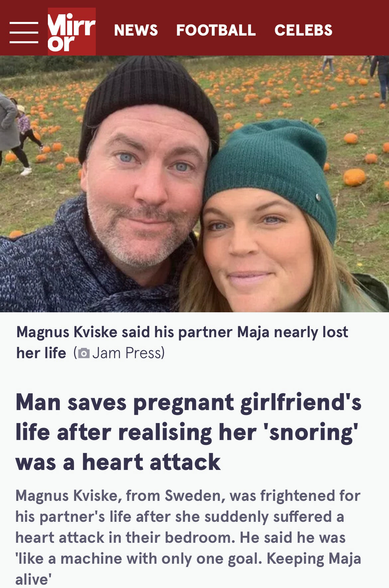Screen dimensions: 389x588
Task: Open the 'Man saves pregnant girlfriend's life' headline
Action: click(188, 432)
